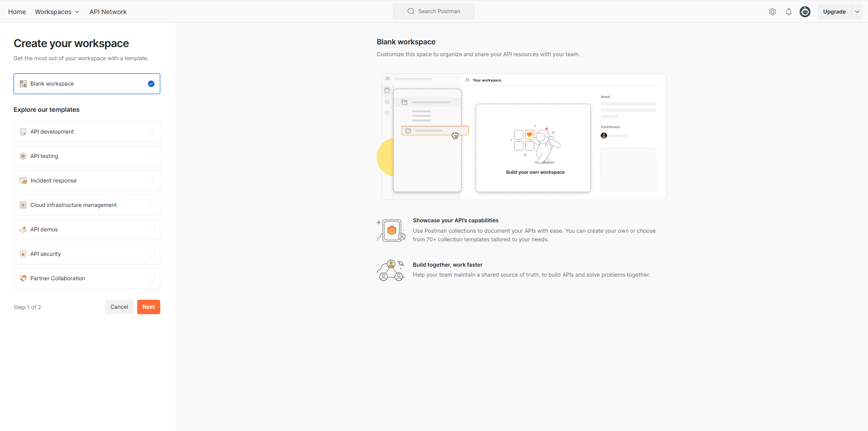Image resolution: width=868 pixels, height=431 pixels.
Task: Click the Upgrade button
Action: [x=834, y=12]
